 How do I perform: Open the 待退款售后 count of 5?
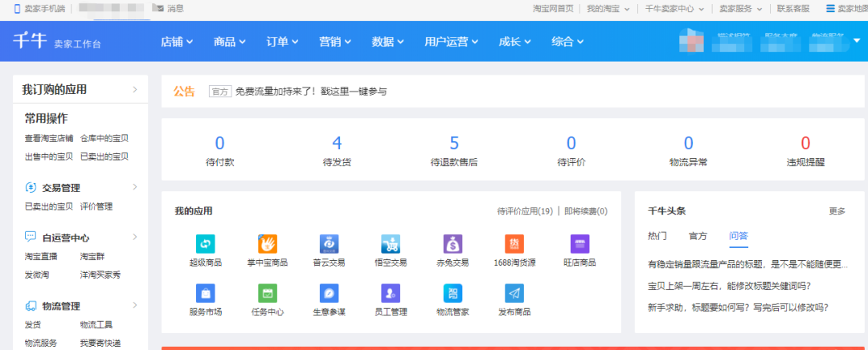tap(454, 144)
